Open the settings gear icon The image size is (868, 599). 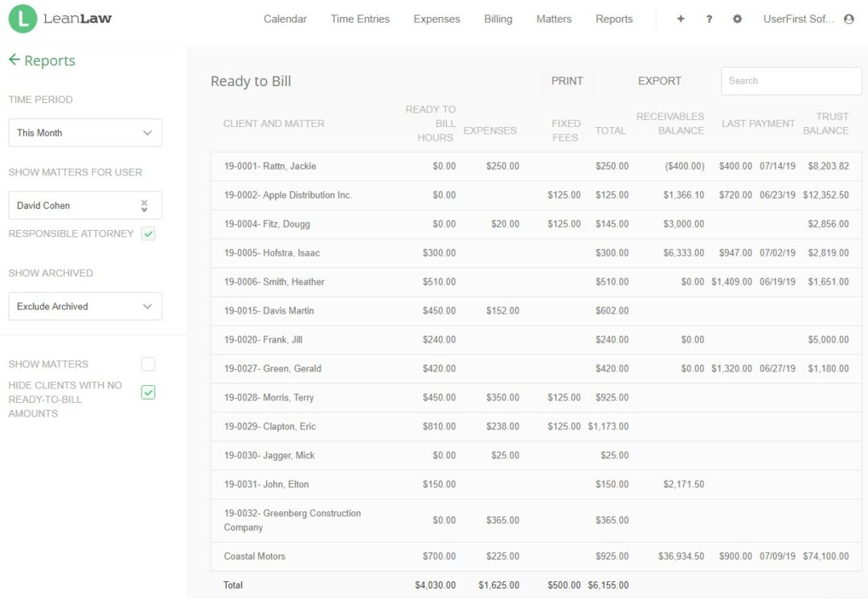737,18
